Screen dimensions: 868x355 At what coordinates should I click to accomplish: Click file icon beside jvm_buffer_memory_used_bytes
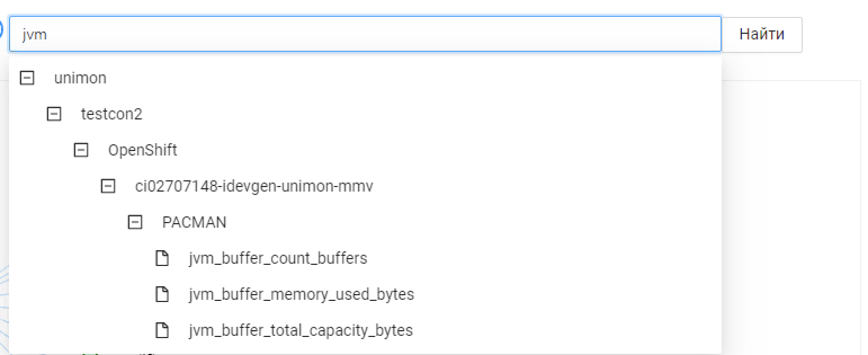point(162,294)
